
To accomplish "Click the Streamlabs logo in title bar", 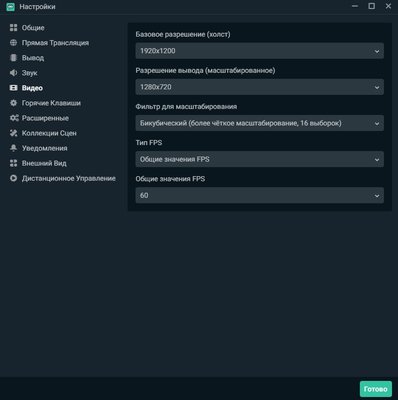I will (11, 7).
